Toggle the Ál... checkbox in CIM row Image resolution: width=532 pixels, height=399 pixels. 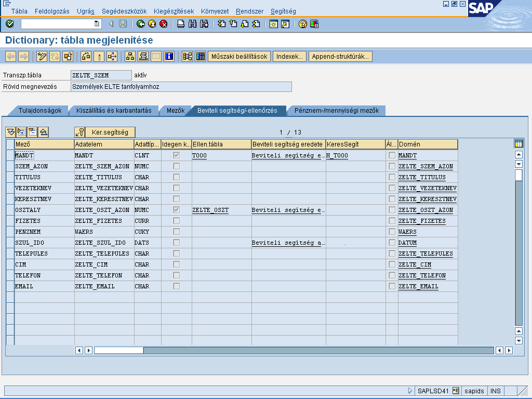392,264
